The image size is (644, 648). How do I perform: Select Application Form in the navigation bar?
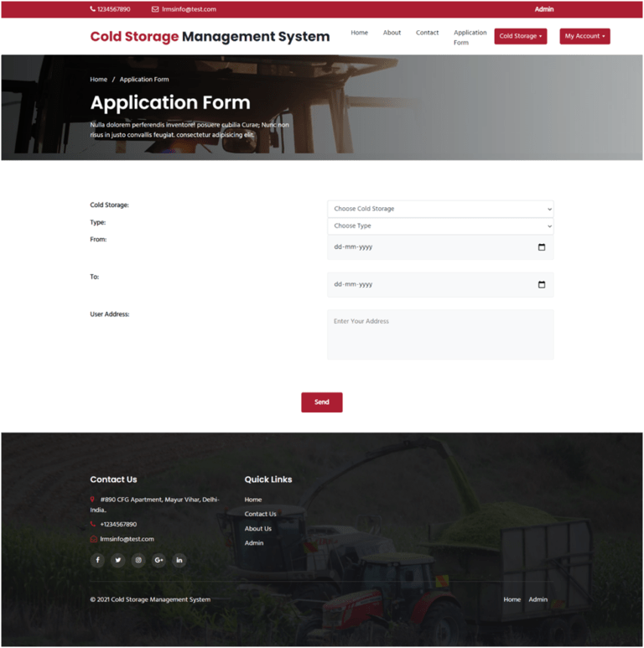click(x=470, y=38)
